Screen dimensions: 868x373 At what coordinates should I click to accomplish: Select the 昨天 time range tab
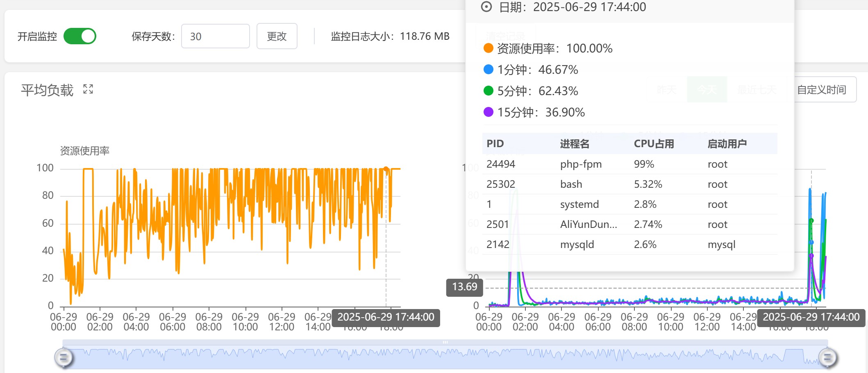[667, 89]
